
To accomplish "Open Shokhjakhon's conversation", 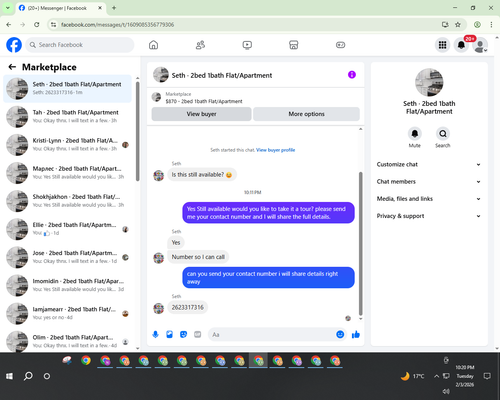I will click(68, 201).
